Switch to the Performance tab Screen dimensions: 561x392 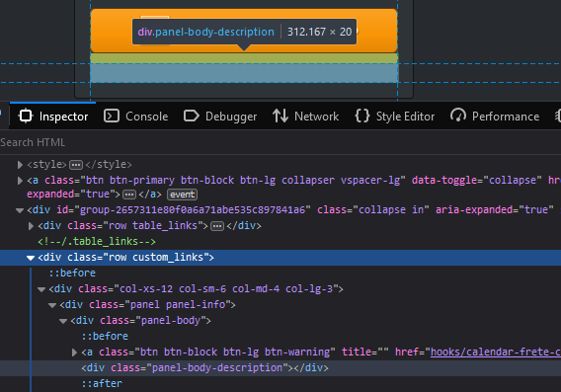(495, 117)
